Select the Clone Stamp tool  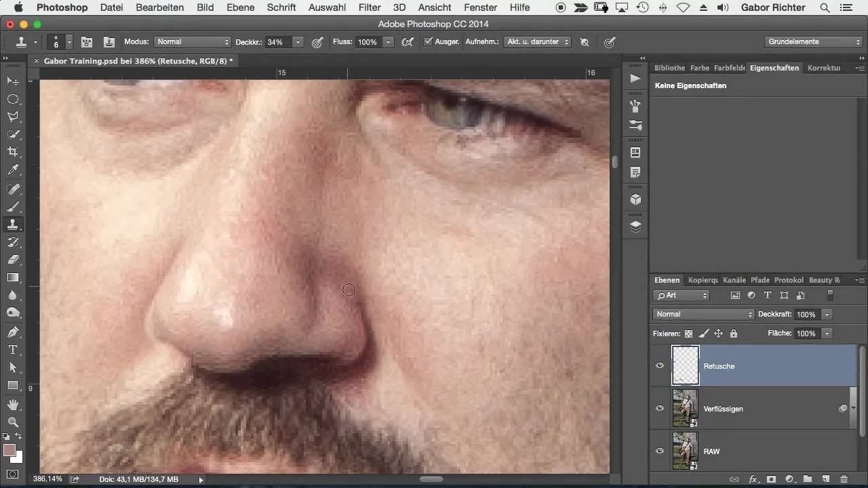click(x=13, y=224)
